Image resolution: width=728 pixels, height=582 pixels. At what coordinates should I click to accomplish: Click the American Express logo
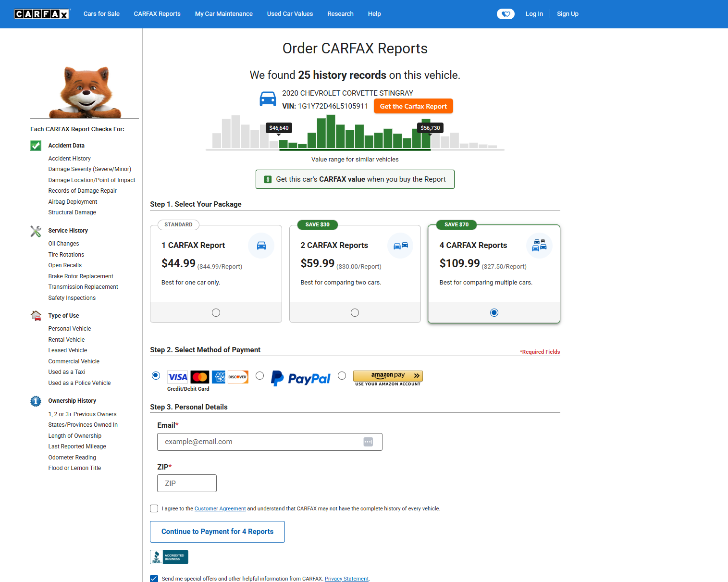tap(219, 377)
